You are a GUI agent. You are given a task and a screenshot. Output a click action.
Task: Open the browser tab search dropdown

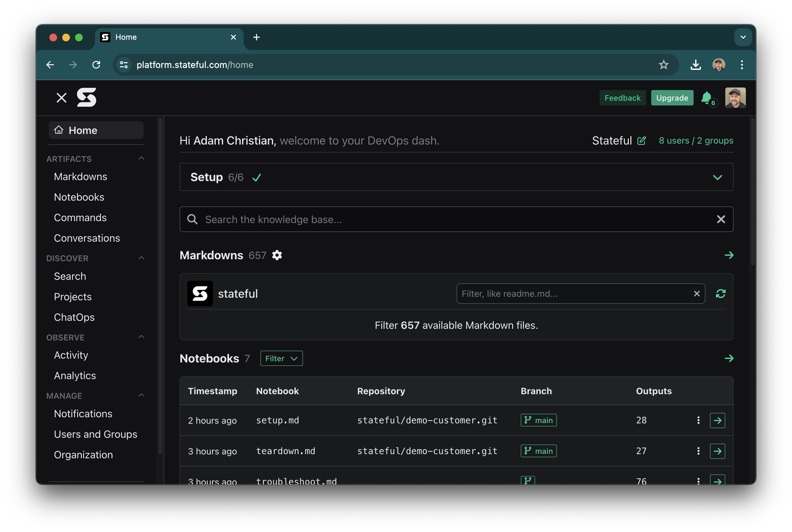pyautogui.click(x=743, y=37)
